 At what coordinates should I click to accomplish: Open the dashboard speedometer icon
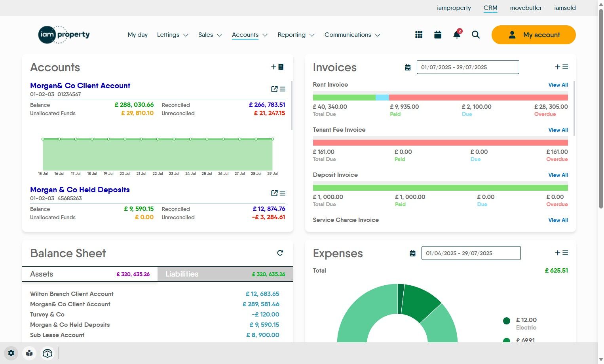coord(47,353)
